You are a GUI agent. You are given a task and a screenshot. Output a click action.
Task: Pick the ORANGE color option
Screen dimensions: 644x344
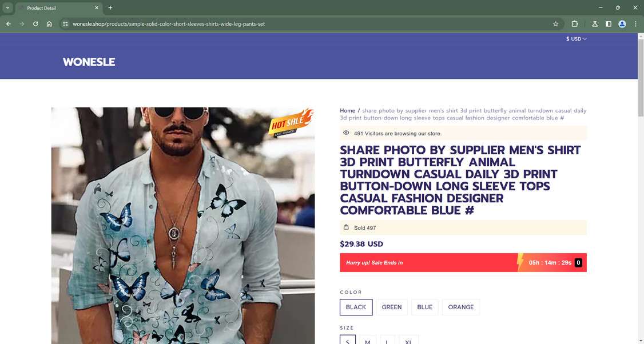click(x=461, y=307)
